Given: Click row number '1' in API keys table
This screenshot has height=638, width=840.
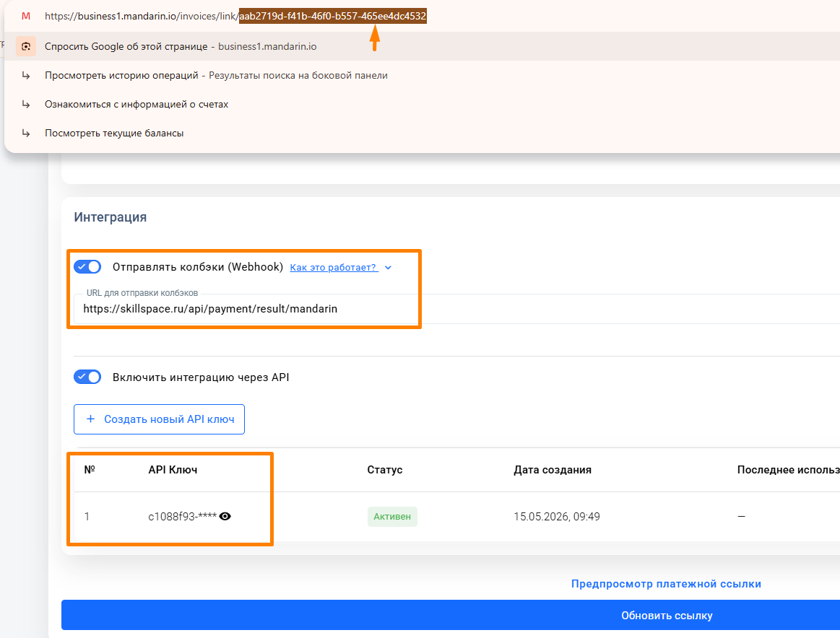Looking at the screenshot, I should coord(87,517).
